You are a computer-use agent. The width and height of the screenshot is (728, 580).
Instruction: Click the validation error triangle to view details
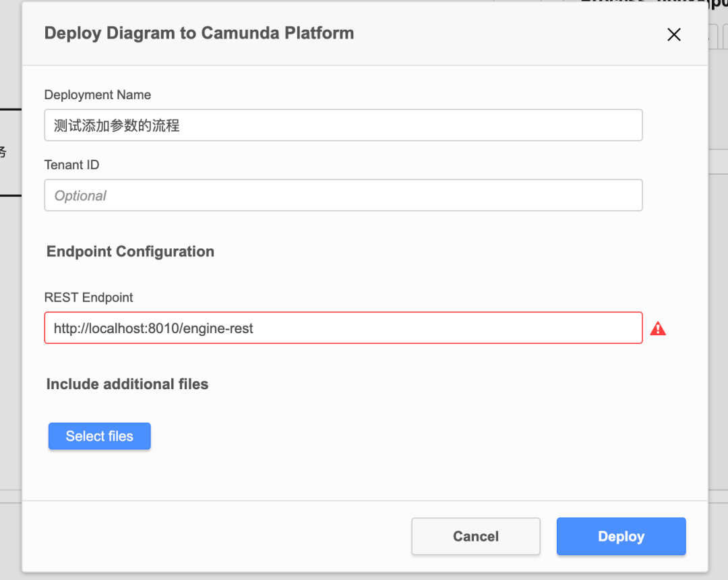click(x=659, y=328)
